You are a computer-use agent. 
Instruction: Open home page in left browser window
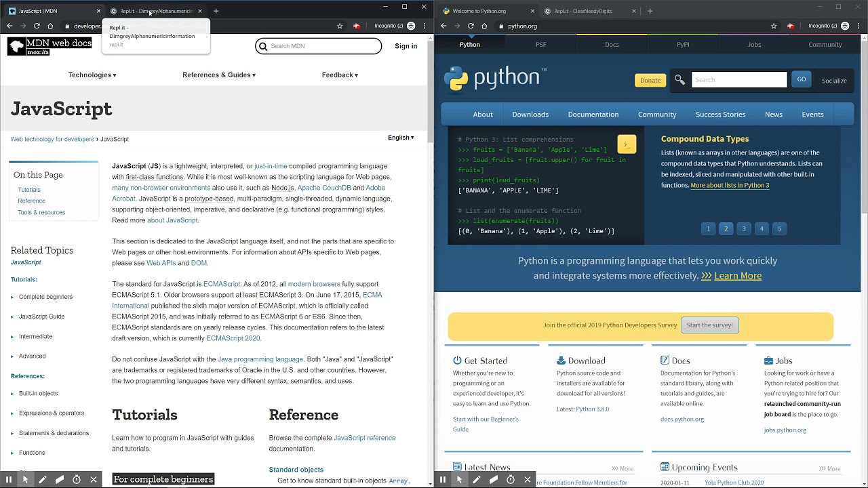50,26
